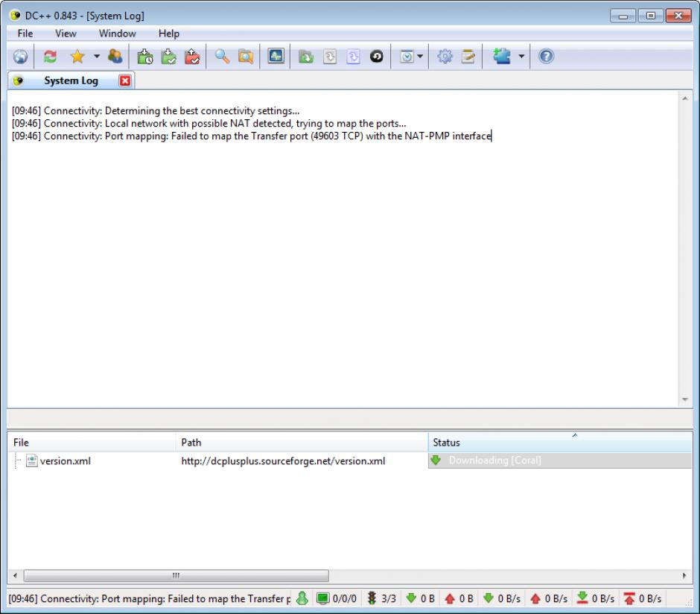This screenshot has width=700, height=614.
Task: Click the upload limit icon in status bar
Action: click(629, 598)
